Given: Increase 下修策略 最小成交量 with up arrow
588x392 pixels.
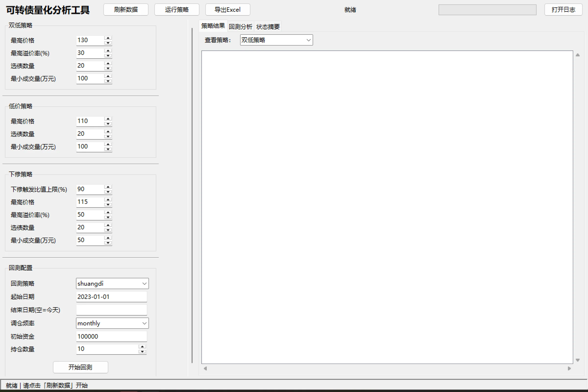Looking at the screenshot, I should click(108, 238).
